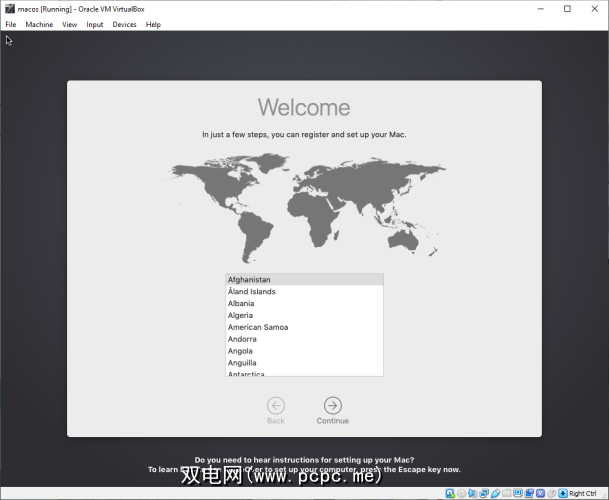The image size is (609, 500).
Task: Open the File menu
Action: 11,24
